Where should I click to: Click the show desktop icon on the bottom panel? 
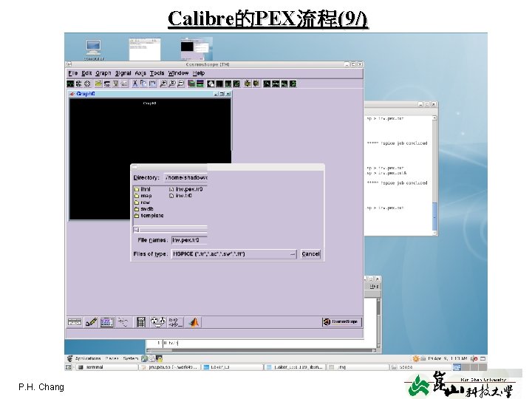(68, 367)
